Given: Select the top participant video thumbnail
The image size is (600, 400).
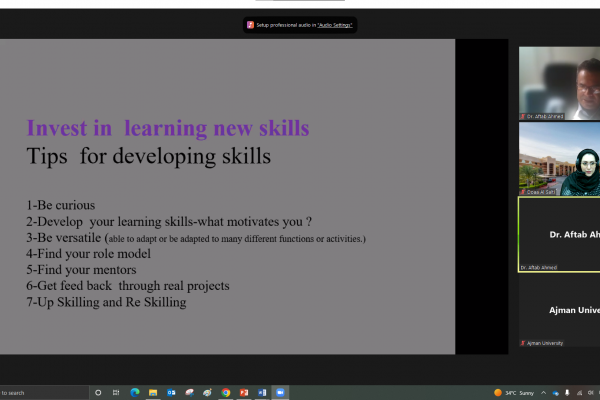Looking at the screenshot, I should coord(559,83).
